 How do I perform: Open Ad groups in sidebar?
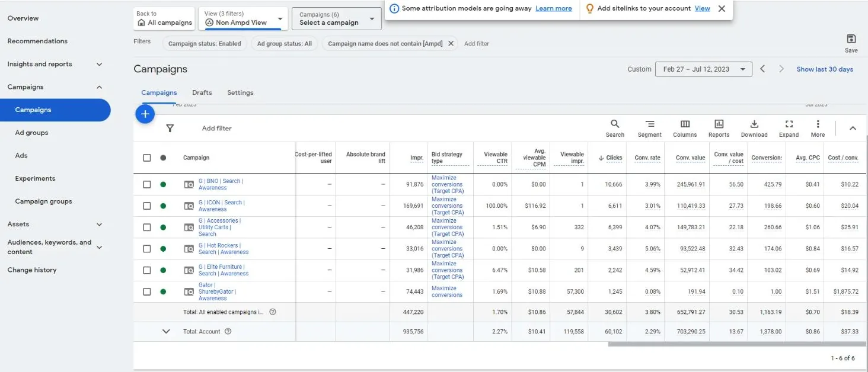[31, 133]
